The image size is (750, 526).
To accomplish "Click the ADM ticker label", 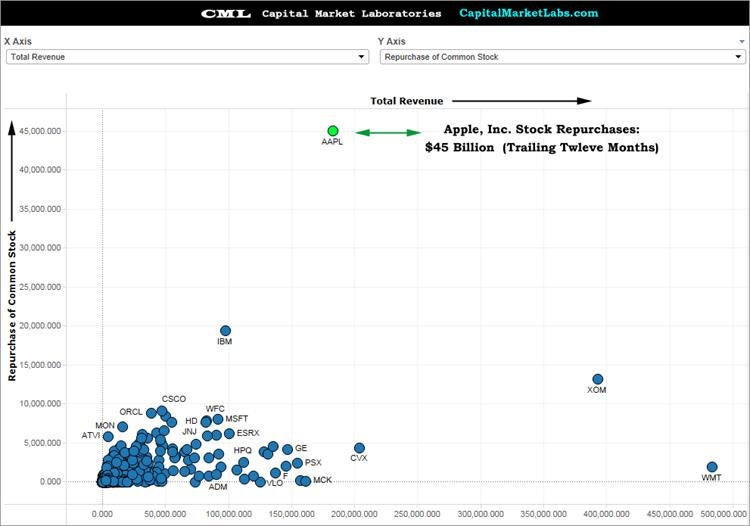I will tap(218, 487).
